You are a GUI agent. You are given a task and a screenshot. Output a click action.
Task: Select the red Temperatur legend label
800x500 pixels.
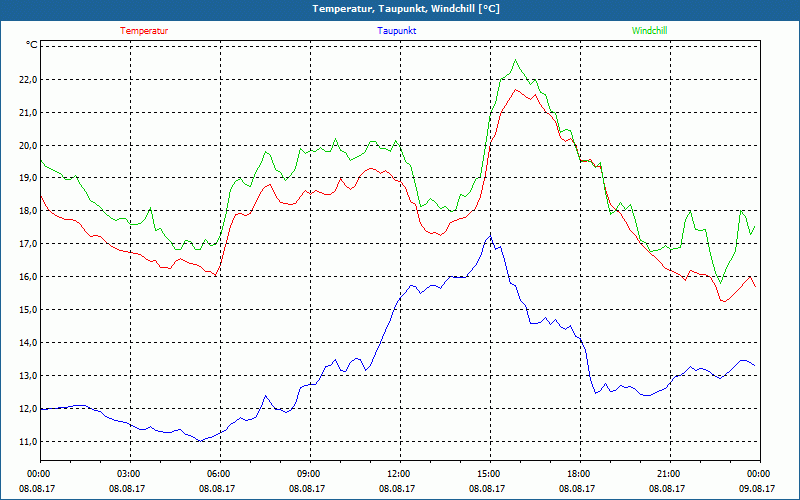click(144, 31)
